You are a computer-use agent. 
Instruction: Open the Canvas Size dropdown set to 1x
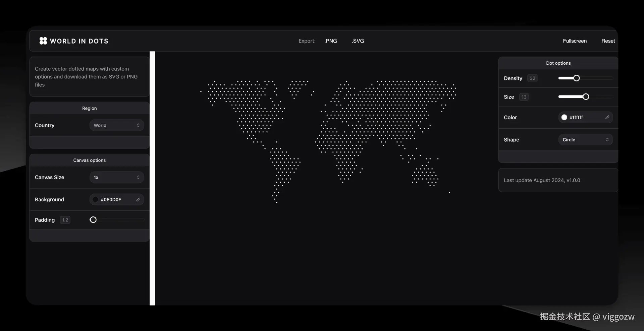tap(116, 177)
